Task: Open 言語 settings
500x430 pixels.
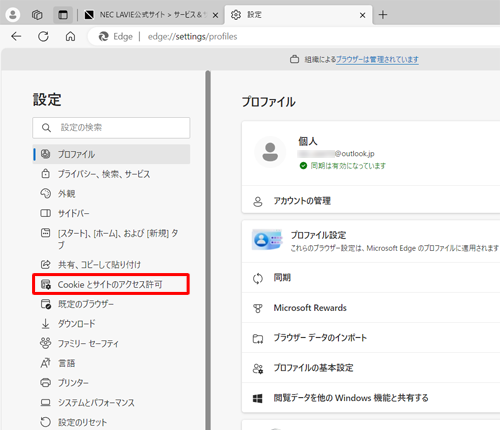Action: [111, 363]
